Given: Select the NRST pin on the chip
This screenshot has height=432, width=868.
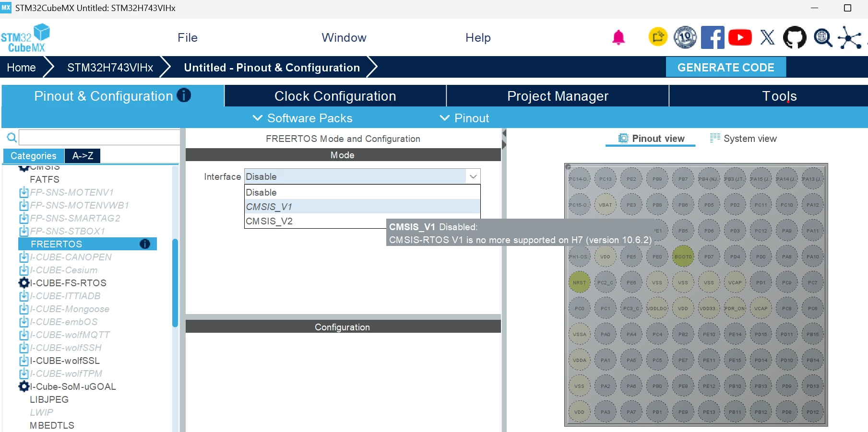Looking at the screenshot, I should 579,282.
